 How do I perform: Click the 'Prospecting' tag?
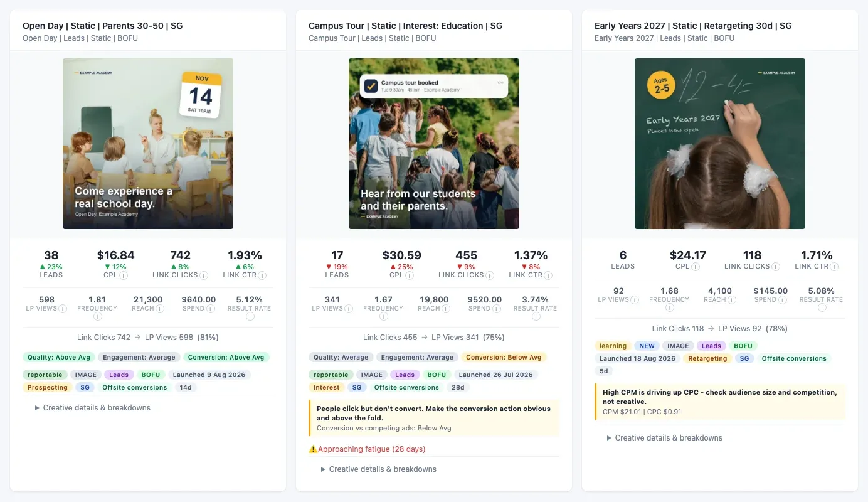point(48,387)
